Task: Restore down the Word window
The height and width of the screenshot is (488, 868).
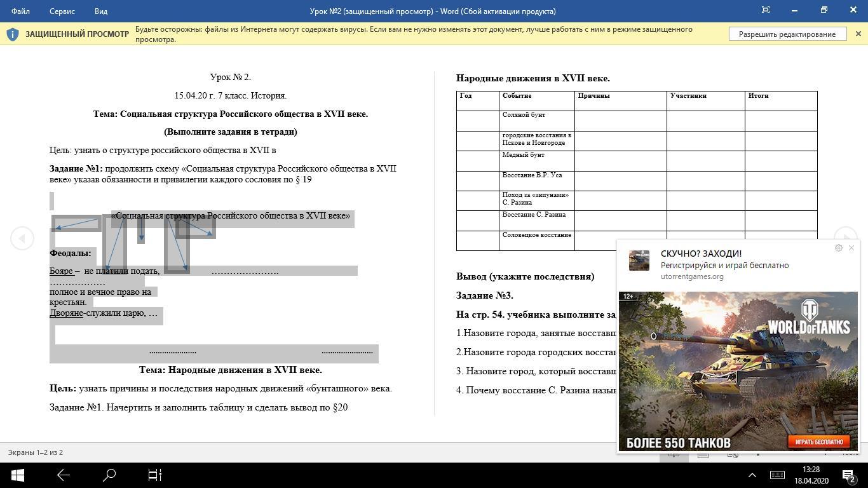Action: click(824, 10)
